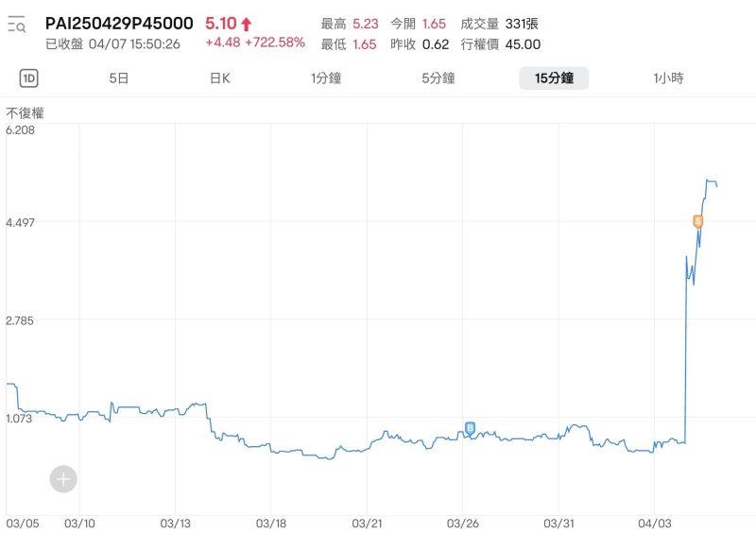Click the 行權價 45.00 strike value
The image size is (756, 533).
coord(501,43)
